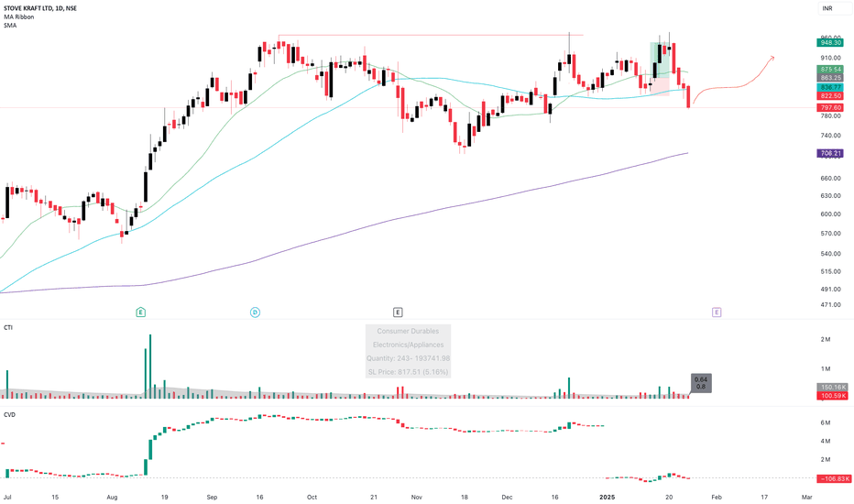
Task: Select the CTI indicator label
Action: coord(8,327)
